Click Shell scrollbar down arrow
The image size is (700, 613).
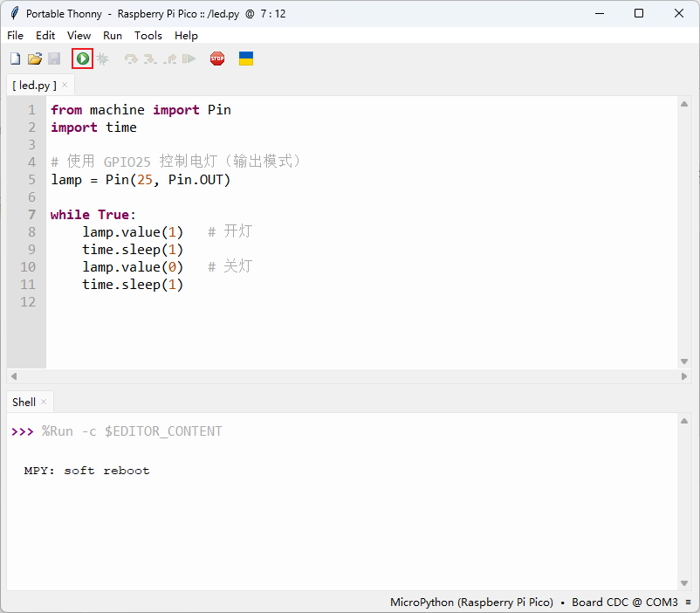(x=684, y=583)
